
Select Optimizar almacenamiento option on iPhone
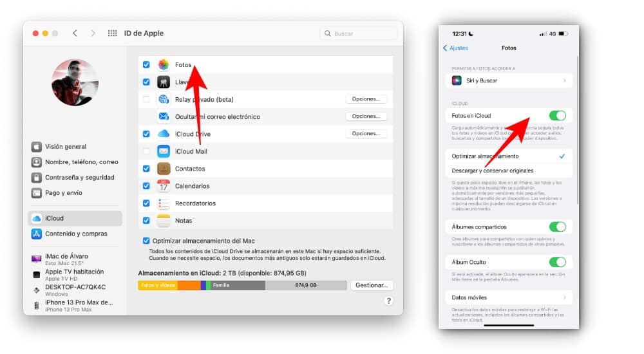[509, 156]
